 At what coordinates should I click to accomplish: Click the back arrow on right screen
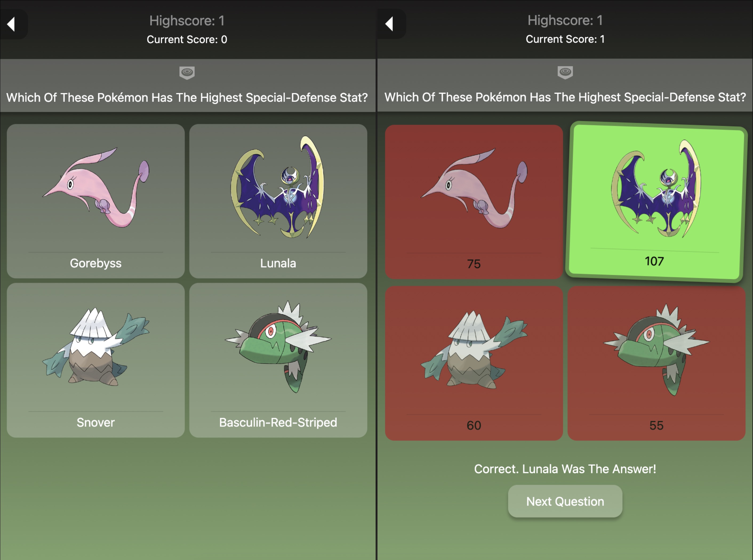(389, 24)
